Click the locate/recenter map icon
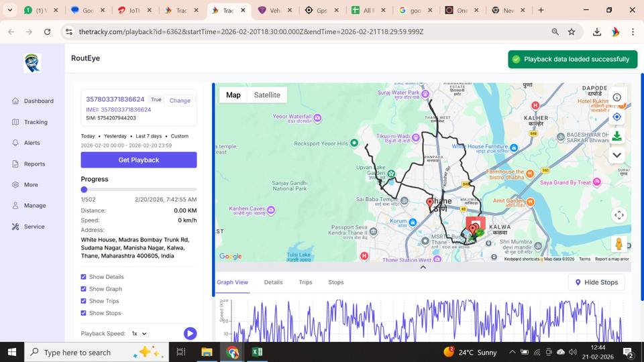This screenshot has width=644, height=362. (616, 117)
